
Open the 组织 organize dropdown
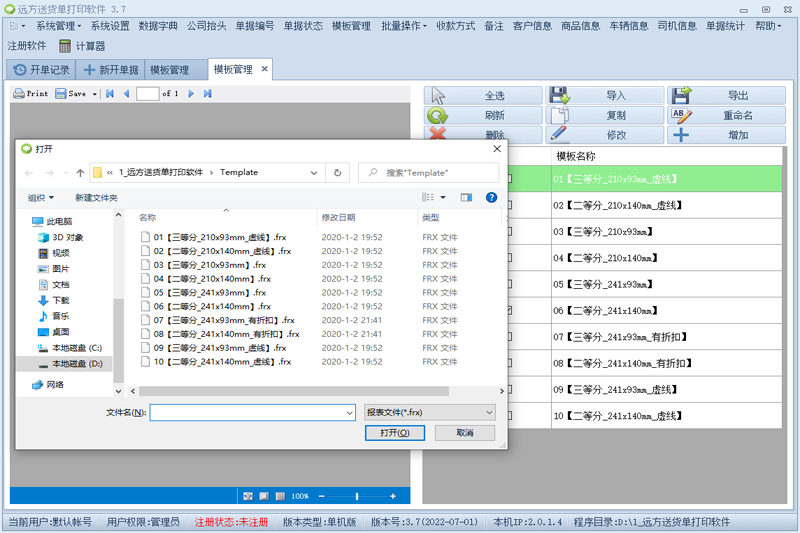tap(41, 198)
